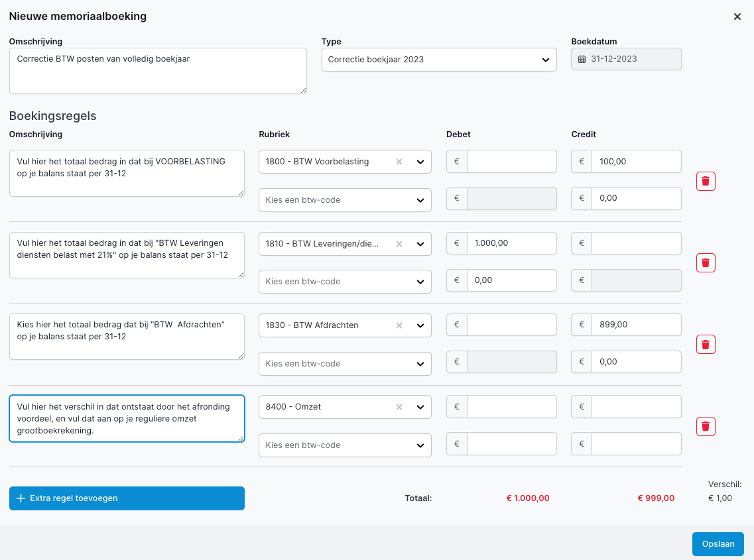Click the Debet field containing 1.000,00
The width and height of the screenshot is (754, 560).
click(511, 243)
